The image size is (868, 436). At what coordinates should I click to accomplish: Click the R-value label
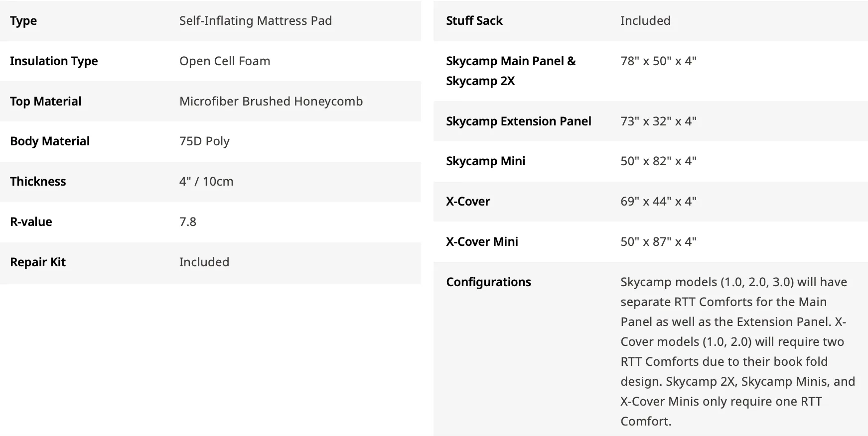[31, 222]
